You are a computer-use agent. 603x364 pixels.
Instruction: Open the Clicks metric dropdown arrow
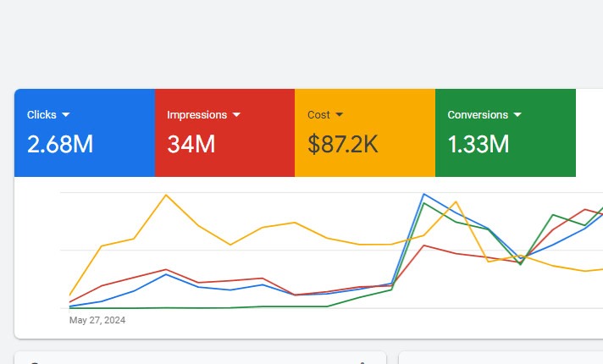tap(65, 114)
